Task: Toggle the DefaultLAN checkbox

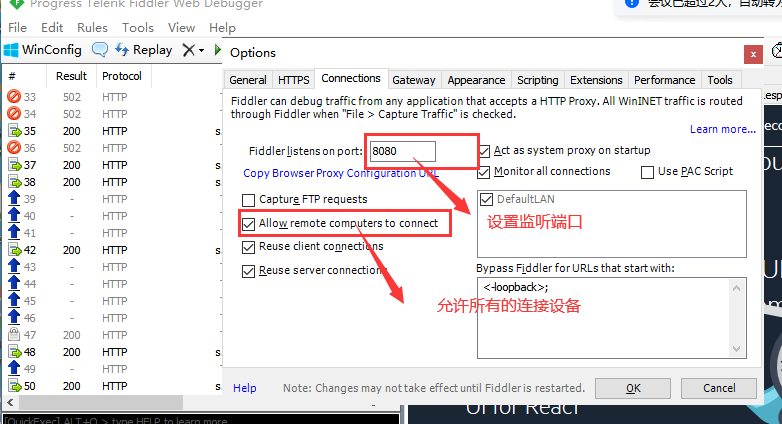Action: coord(486,200)
